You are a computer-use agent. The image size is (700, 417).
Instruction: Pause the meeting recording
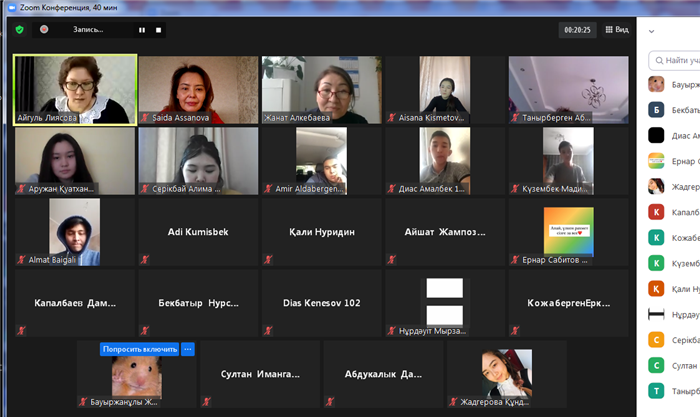click(142, 30)
